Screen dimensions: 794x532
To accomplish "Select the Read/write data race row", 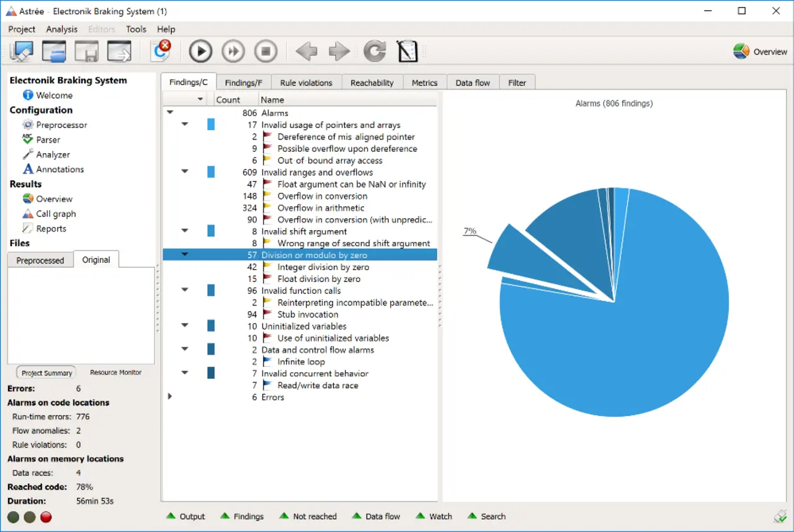I will point(300,385).
